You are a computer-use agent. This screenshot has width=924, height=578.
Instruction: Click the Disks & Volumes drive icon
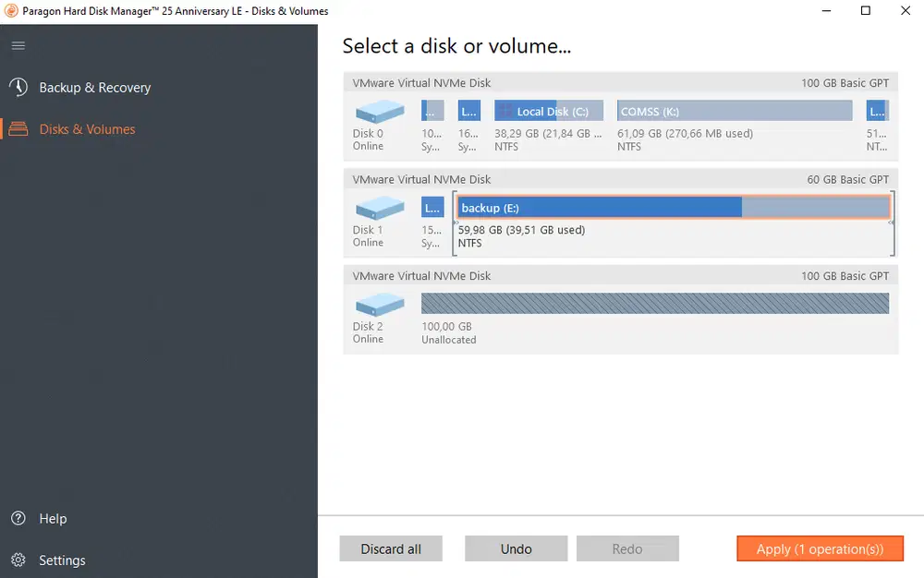[x=18, y=129]
